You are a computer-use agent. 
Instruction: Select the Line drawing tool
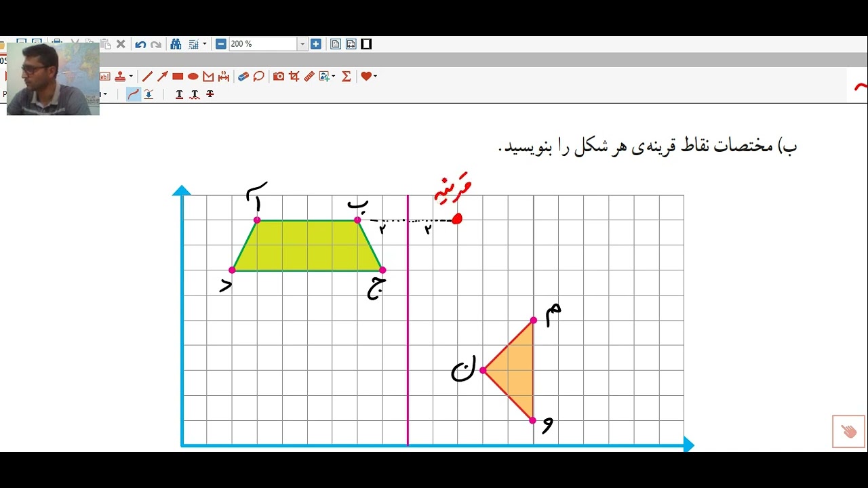coord(147,77)
